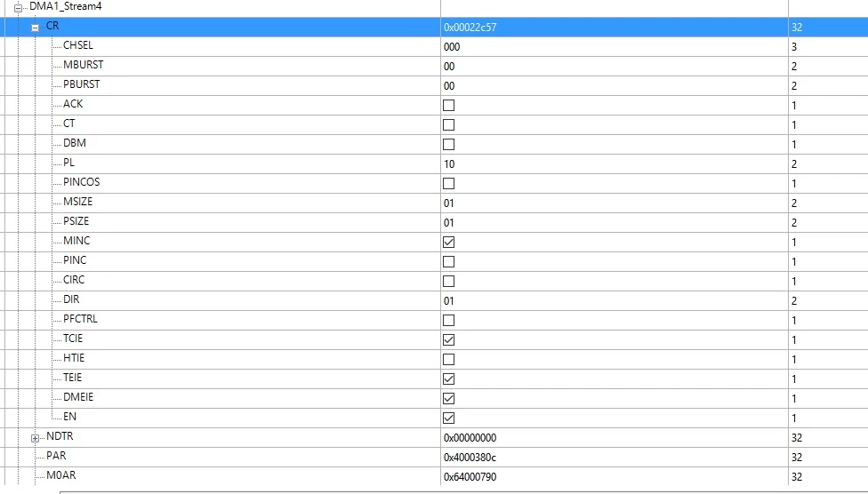Collapse the CR register node

pos(36,28)
